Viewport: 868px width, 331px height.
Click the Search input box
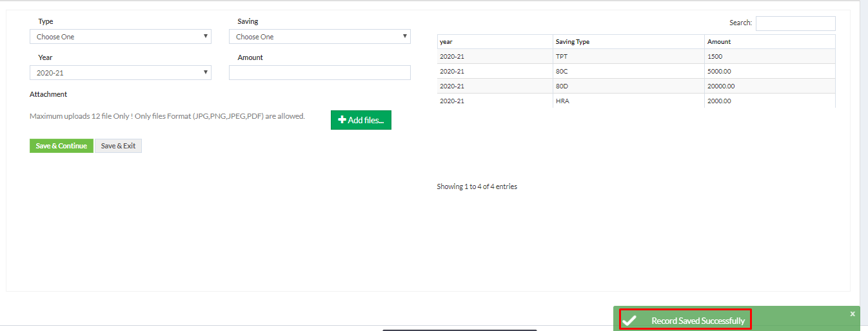(x=795, y=23)
